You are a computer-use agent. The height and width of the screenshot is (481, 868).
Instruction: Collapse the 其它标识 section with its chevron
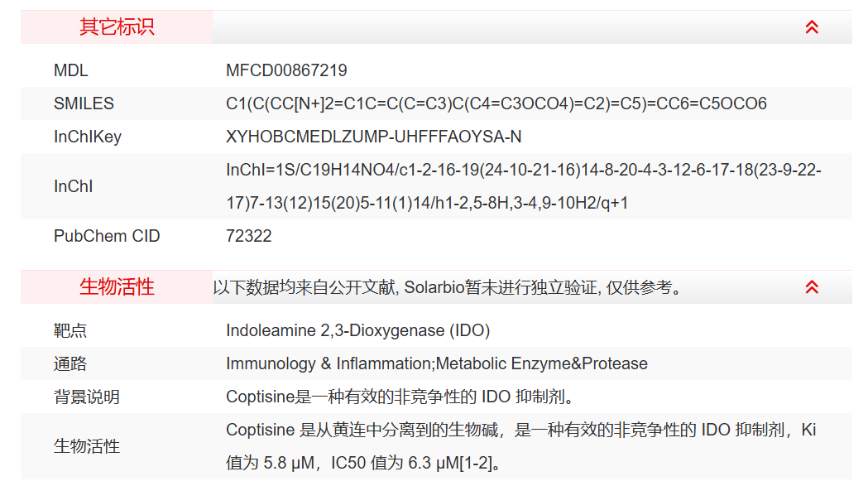coord(812,27)
